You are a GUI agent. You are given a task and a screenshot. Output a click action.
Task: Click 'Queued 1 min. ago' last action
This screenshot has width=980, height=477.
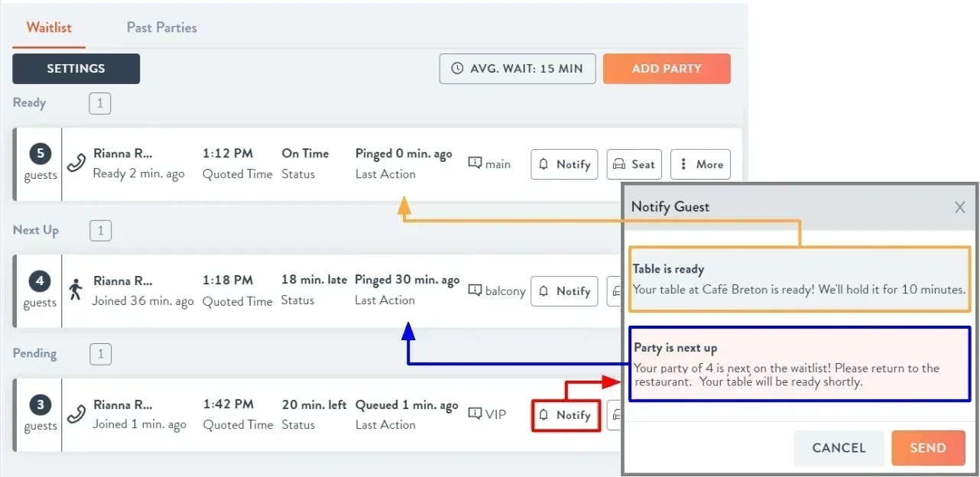point(407,405)
